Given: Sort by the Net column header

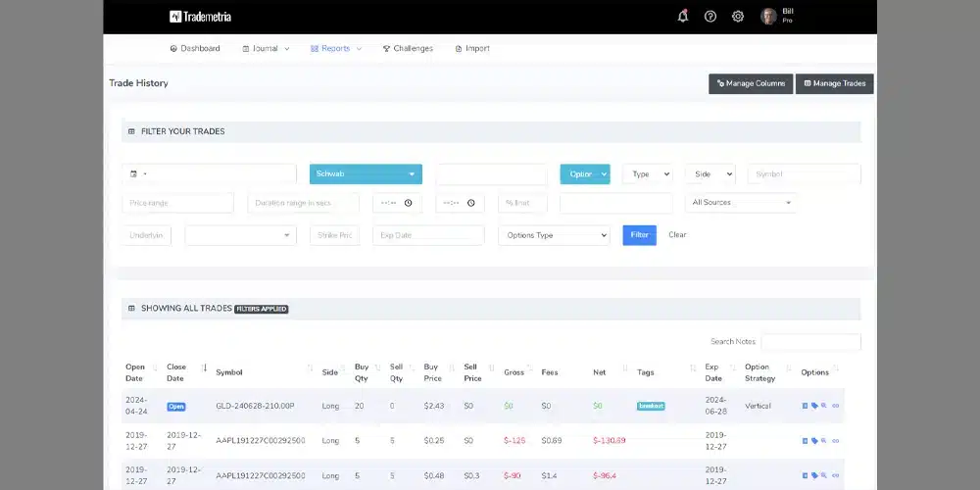Looking at the screenshot, I should (x=600, y=372).
